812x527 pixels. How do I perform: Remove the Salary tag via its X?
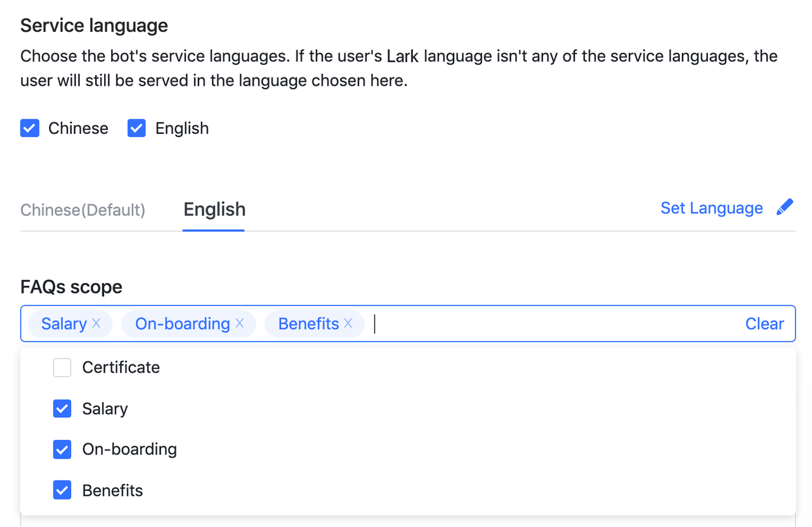96,323
